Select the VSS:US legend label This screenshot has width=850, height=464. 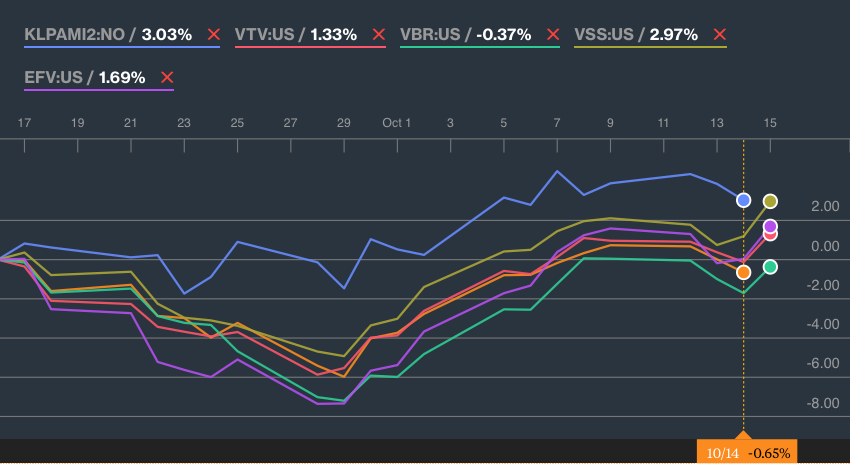point(604,35)
